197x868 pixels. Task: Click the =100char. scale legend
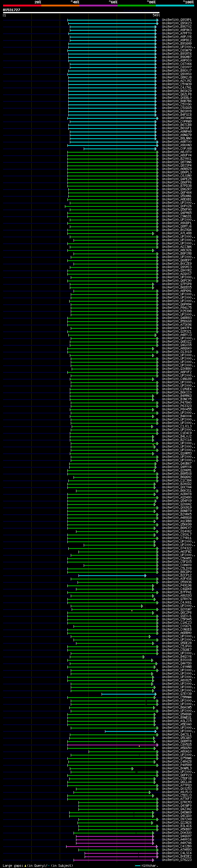147,865
